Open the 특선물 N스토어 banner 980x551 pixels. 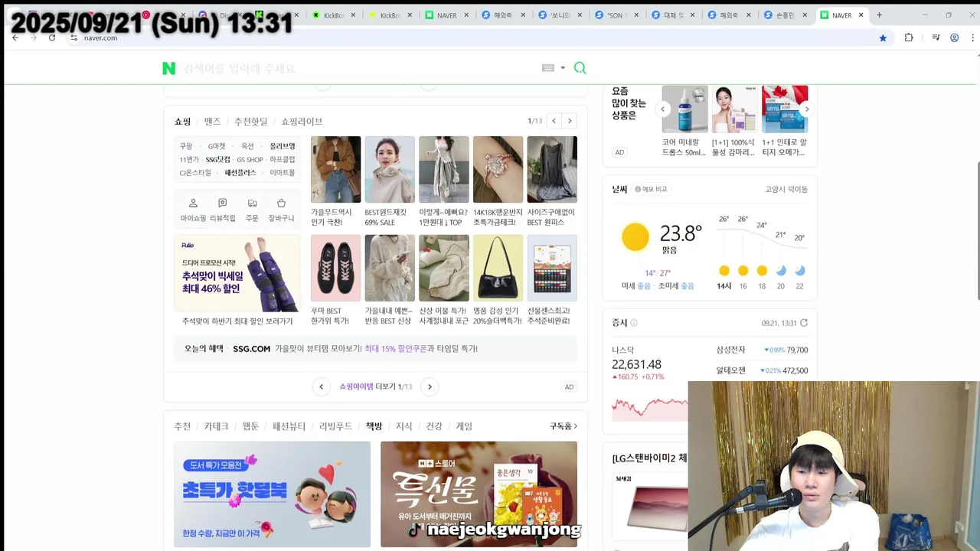tap(479, 494)
